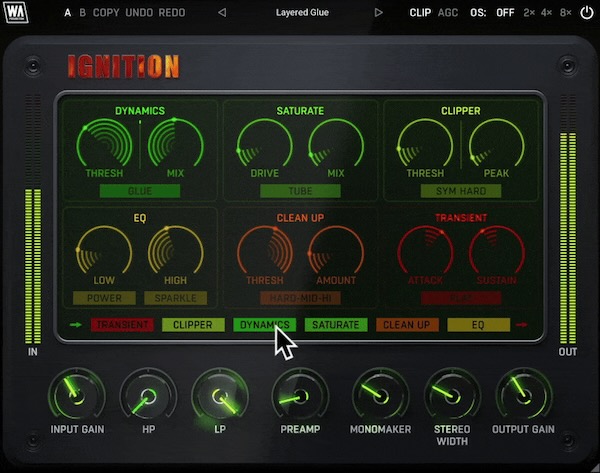Viewport: 600px width, 473px height.
Task: Toggle the plugin power bypass button
Action: 586,13
